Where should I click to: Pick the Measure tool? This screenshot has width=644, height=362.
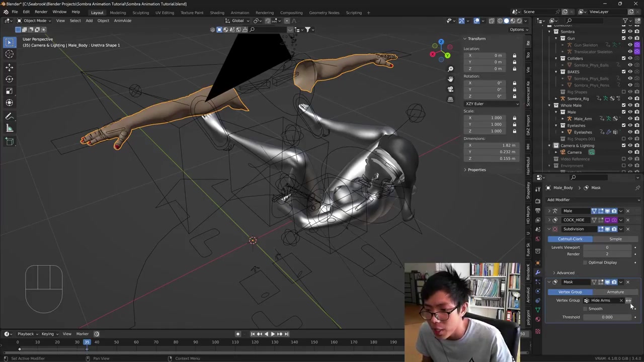tap(9, 128)
